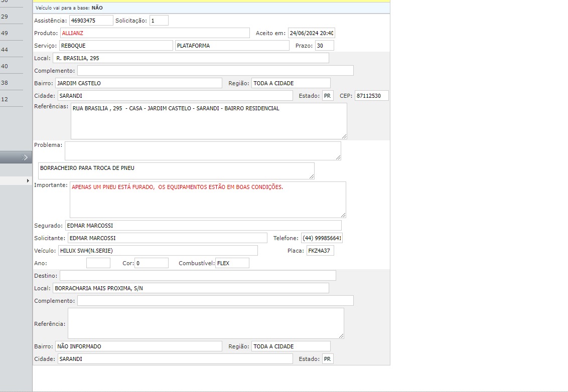Image resolution: width=568 pixels, height=392 pixels.
Task: Click the resize handle of the Problema textarea
Action: pos(338,157)
